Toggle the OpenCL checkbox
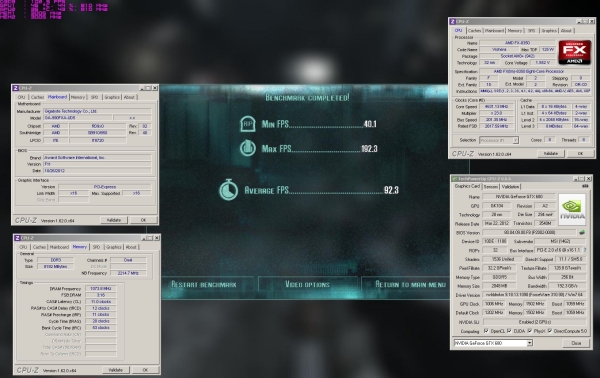Viewport: 600px width, 378px height. 486,331
